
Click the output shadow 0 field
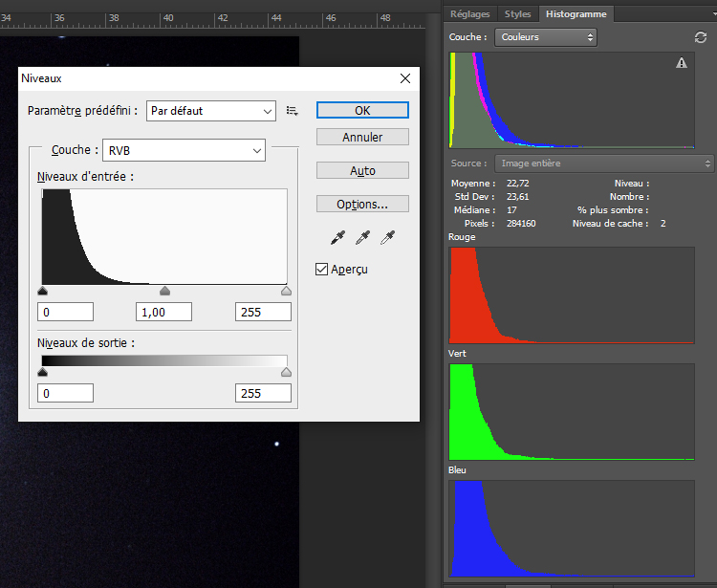pos(65,393)
